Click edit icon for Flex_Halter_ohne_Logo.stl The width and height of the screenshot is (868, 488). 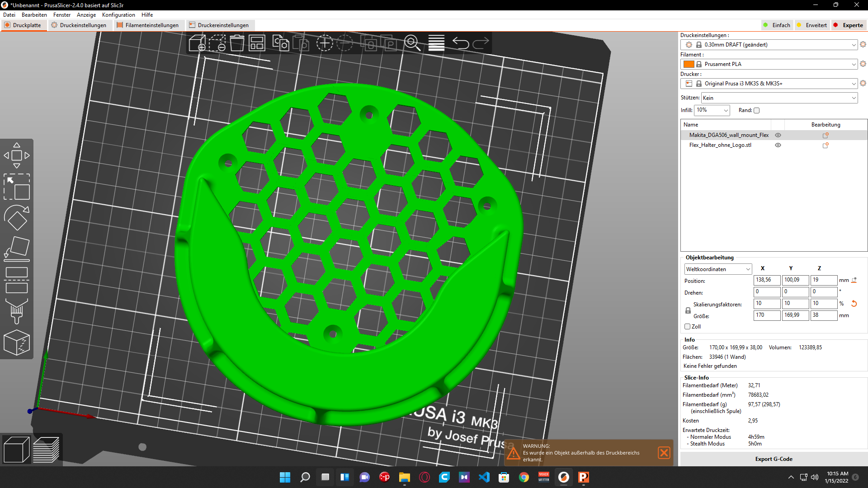pos(826,145)
